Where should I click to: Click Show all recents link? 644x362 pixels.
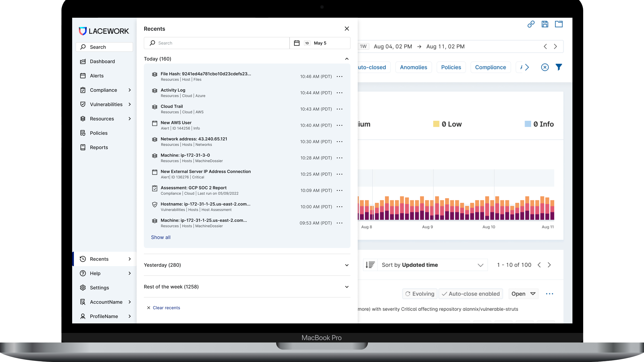click(x=161, y=237)
